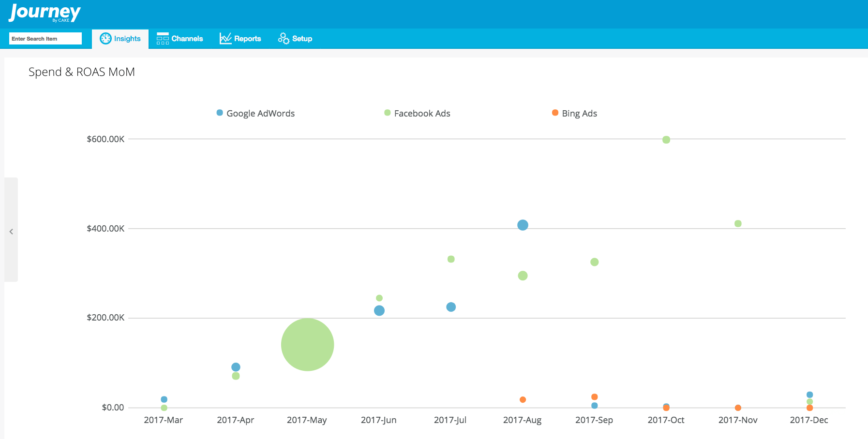
Task: Open the Channels tab
Action: [x=187, y=39]
